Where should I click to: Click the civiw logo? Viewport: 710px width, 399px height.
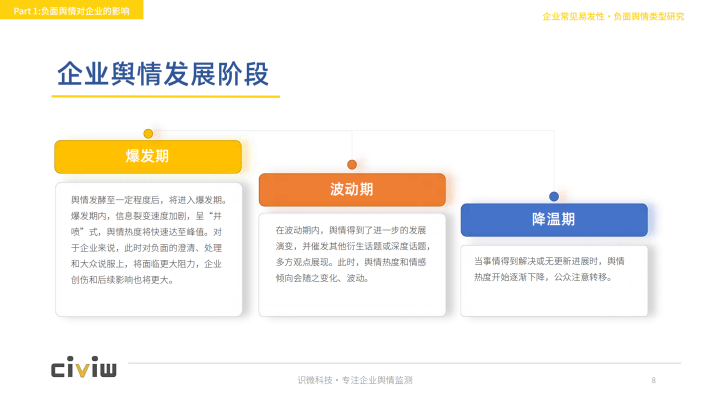[84, 366]
